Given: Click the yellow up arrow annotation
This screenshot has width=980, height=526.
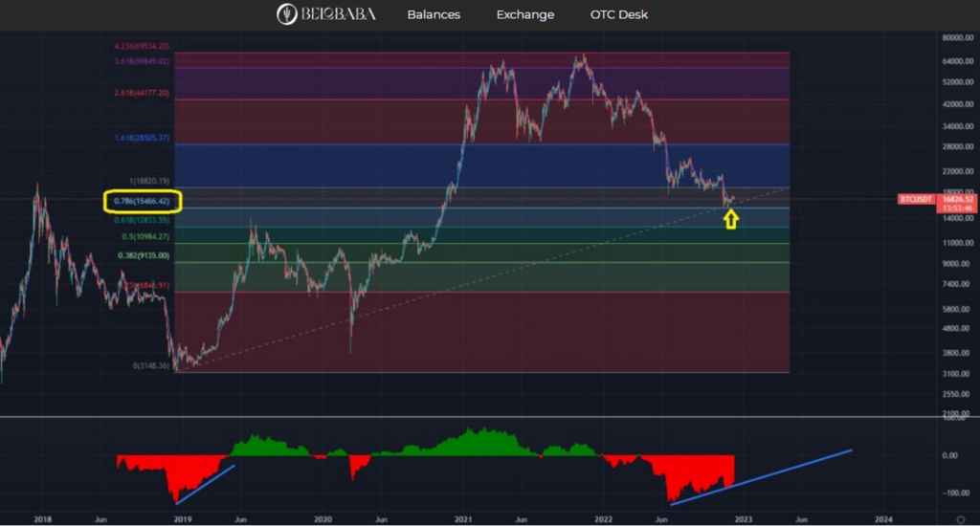Looking at the screenshot, I should (x=731, y=220).
